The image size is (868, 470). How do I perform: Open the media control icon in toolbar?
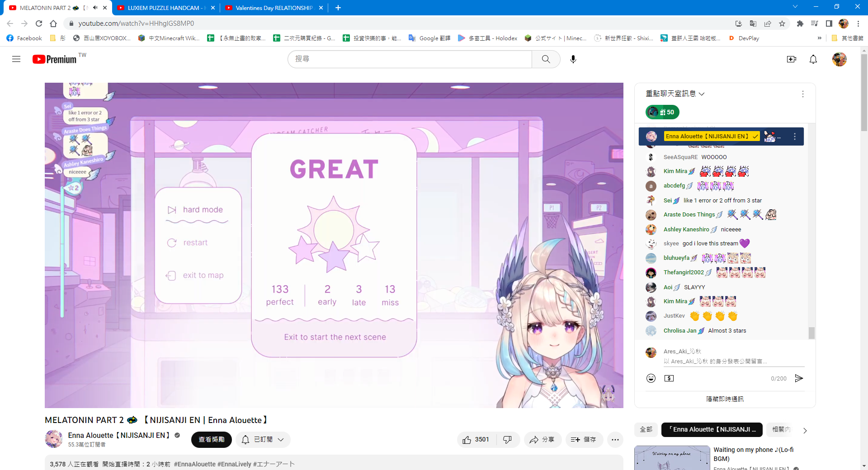tap(815, 23)
